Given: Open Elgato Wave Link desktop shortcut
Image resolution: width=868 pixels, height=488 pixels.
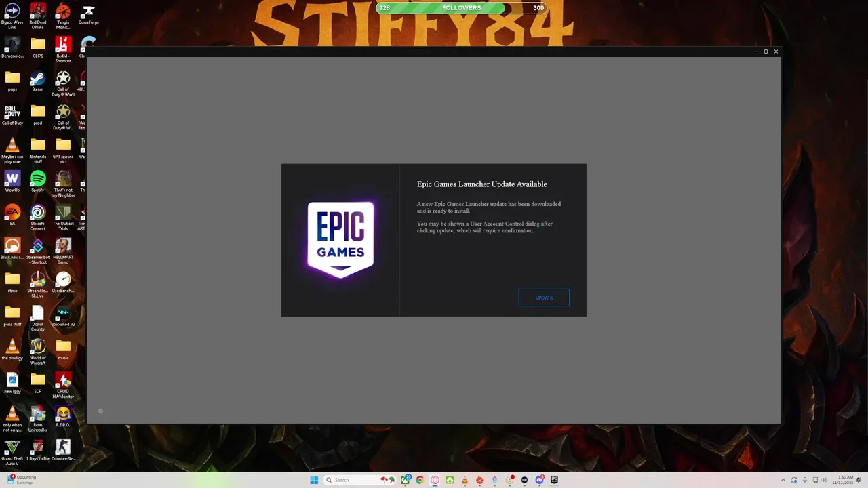Looking at the screenshot, I should [12, 16].
